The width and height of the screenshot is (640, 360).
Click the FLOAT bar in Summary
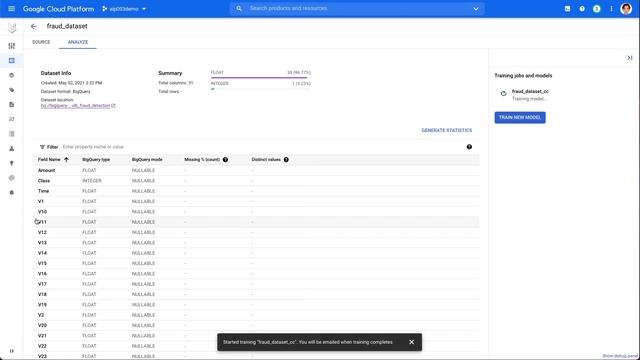coord(259,77)
